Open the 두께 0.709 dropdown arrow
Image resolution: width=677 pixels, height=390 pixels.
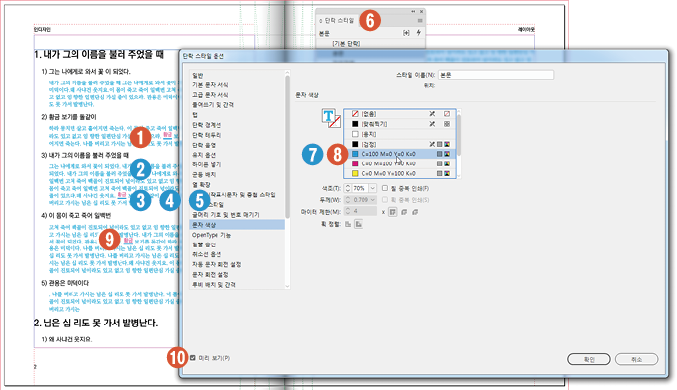(372, 200)
